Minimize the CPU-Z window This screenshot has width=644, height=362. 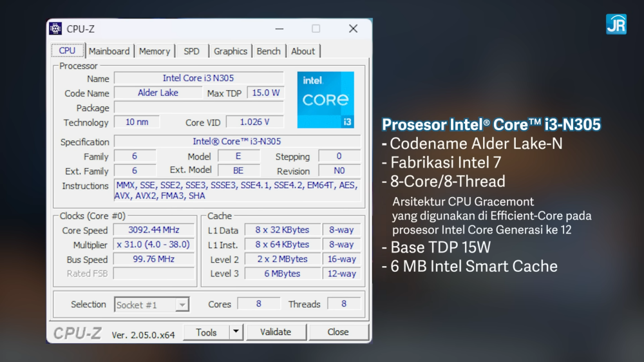click(279, 29)
